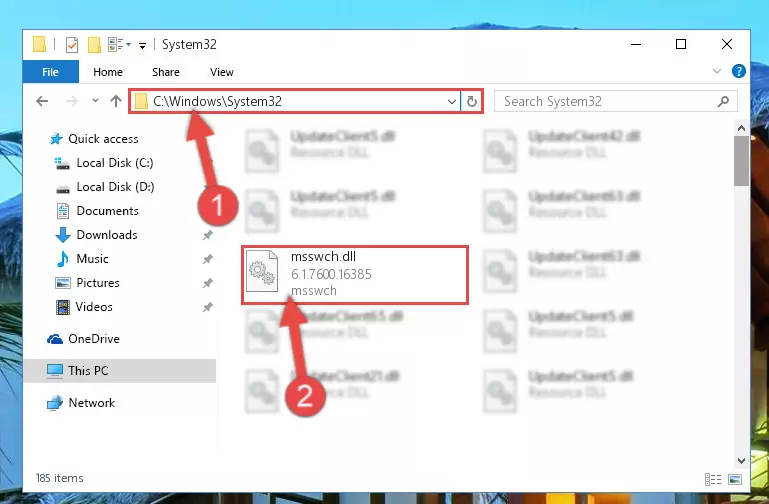Viewport: 769px width, 504px height.
Task: Click the folder icon in the title bar
Action: click(39, 44)
